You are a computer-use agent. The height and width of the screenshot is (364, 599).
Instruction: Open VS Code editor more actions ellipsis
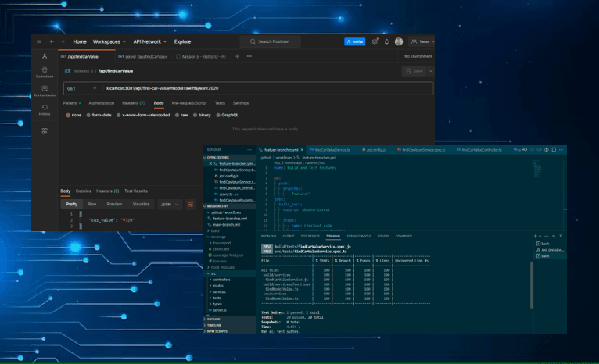coord(561,150)
